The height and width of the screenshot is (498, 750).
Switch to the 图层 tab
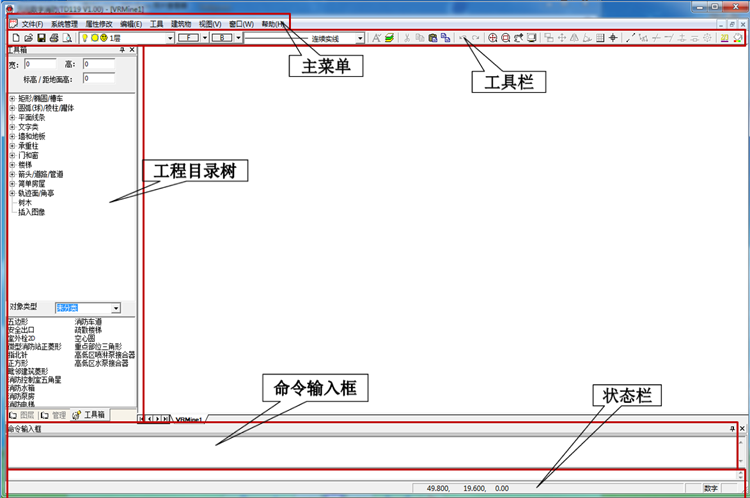coord(21,414)
